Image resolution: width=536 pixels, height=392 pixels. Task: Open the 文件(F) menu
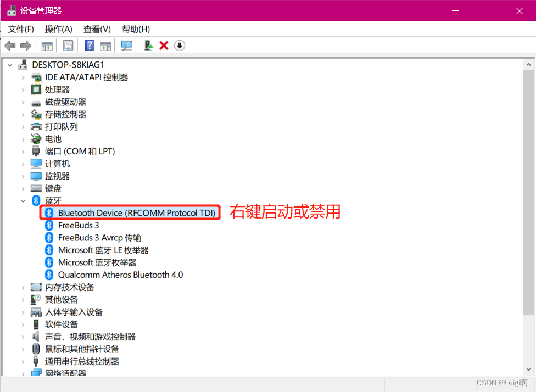click(x=21, y=30)
